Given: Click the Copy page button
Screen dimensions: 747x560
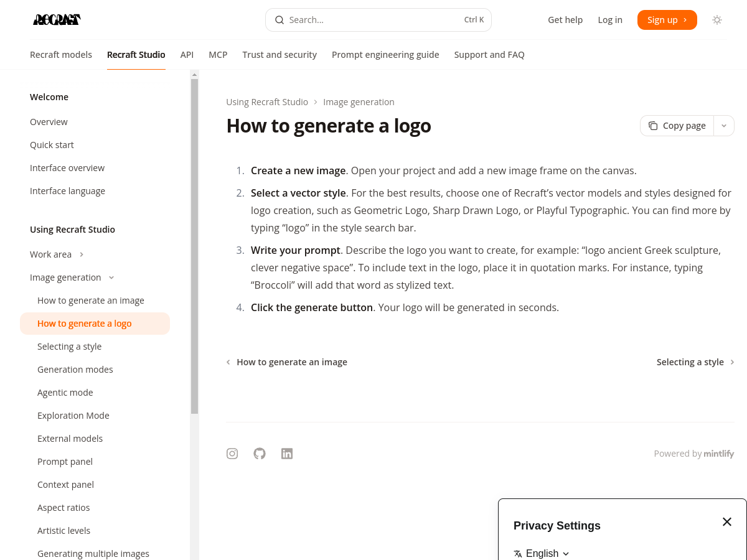Looking at the screenshot, I should pos(677,126).
